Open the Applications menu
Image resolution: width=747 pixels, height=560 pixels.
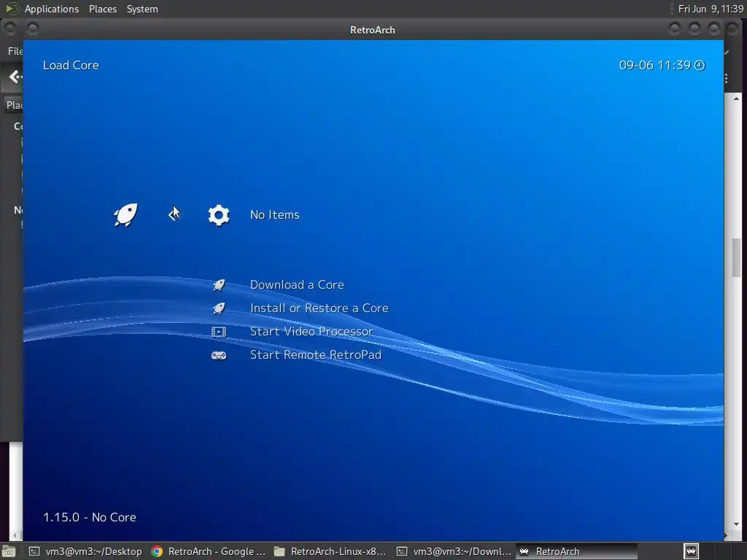point(52,9)
